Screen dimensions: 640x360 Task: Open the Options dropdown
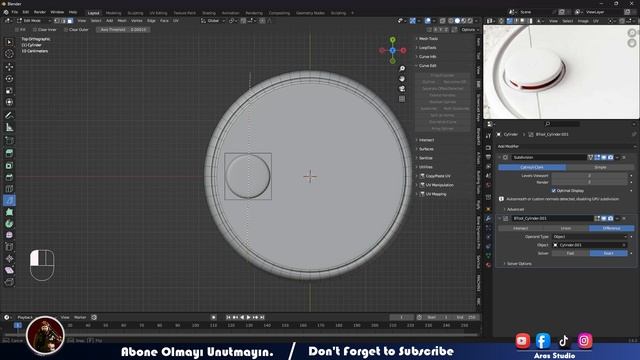tap(470, 30)
